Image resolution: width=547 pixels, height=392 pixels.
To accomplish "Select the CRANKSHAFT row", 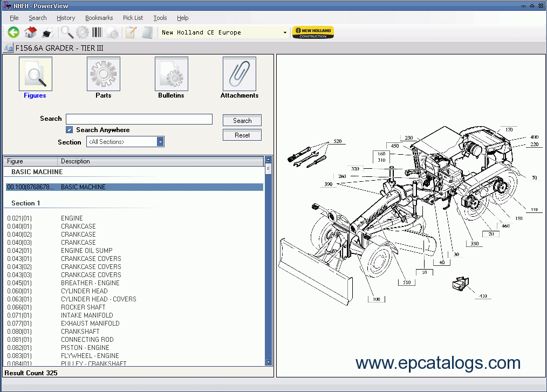I will pyautogui.click(x=135, y=331).
